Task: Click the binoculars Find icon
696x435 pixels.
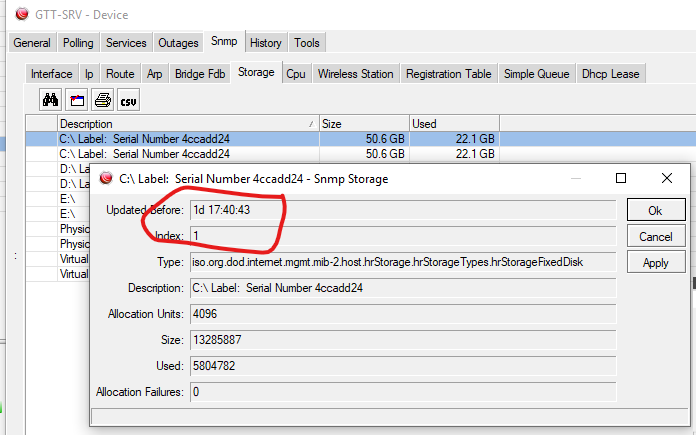Action: click(50, 100)
